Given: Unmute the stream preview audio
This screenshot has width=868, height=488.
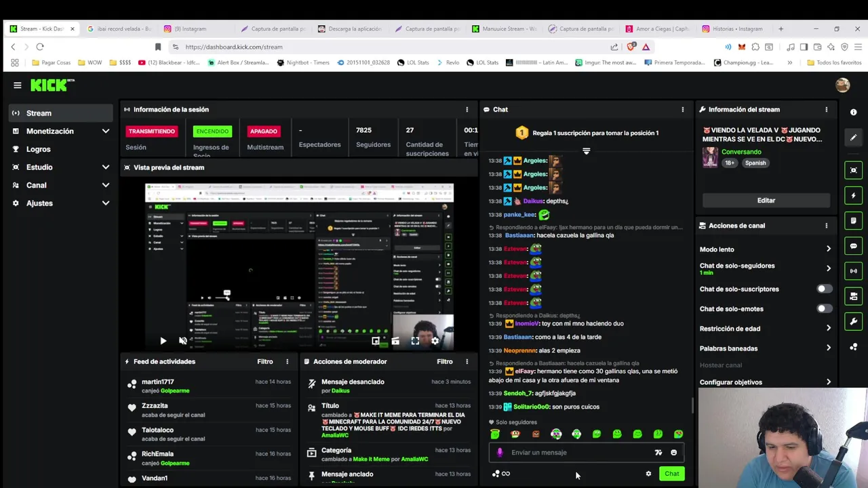Looking at the screenshot, I should 182,341.
